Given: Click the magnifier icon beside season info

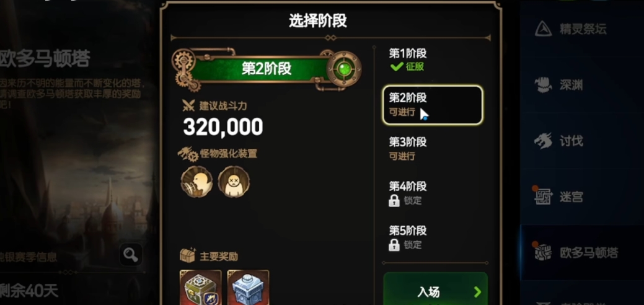Looking at the screenshot, I should tap(131, 255).
